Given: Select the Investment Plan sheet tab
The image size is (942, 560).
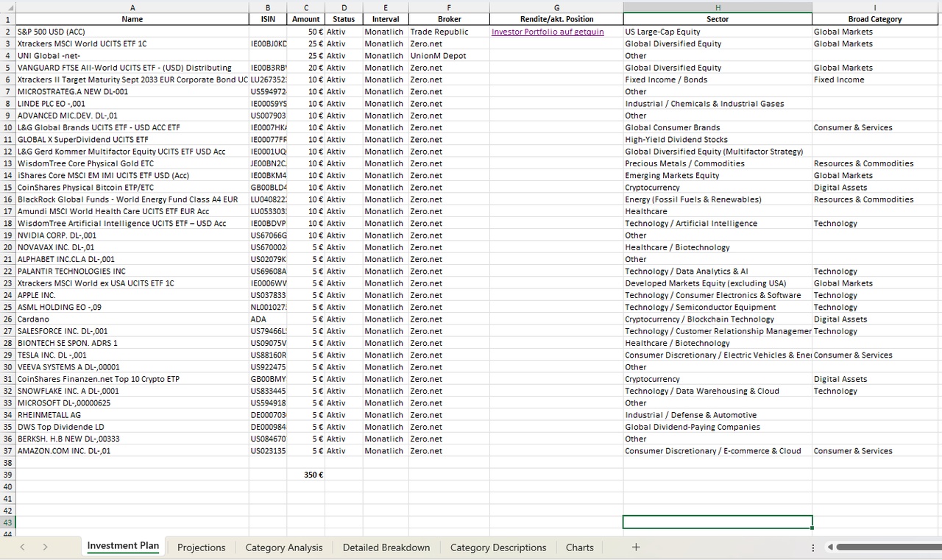Looking at the screenshot, I should click(123, 546).
